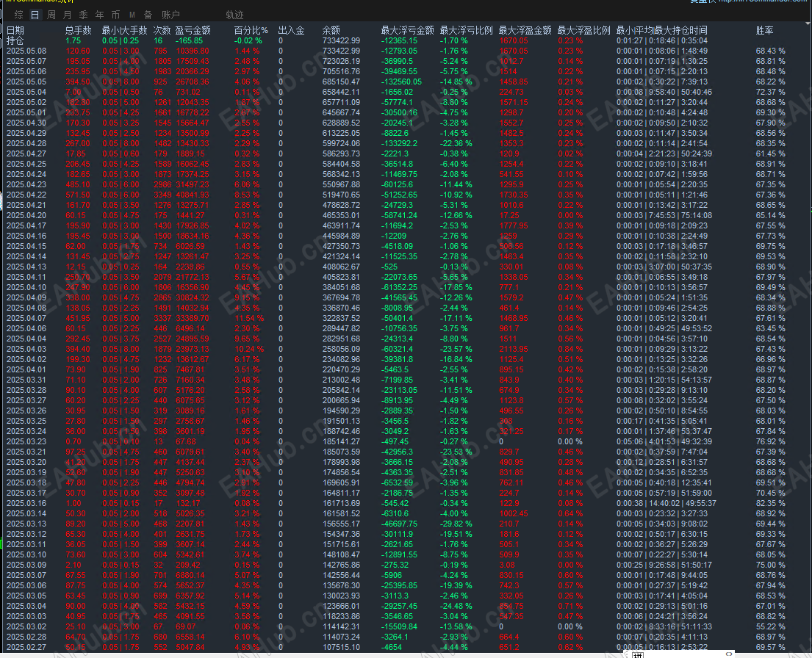
Task: Click the 最小|大手数 column header
Action: click(x=124, y=31)
